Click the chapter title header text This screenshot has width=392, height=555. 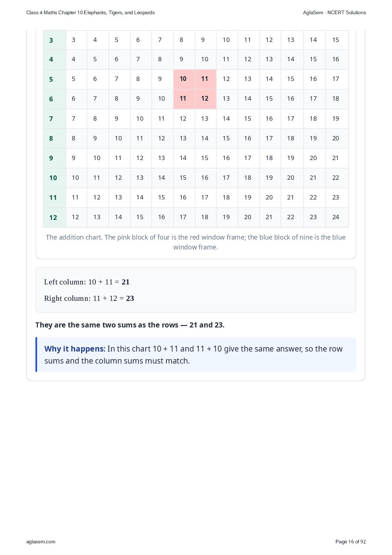pyautogui.click(x=90, y=12)
